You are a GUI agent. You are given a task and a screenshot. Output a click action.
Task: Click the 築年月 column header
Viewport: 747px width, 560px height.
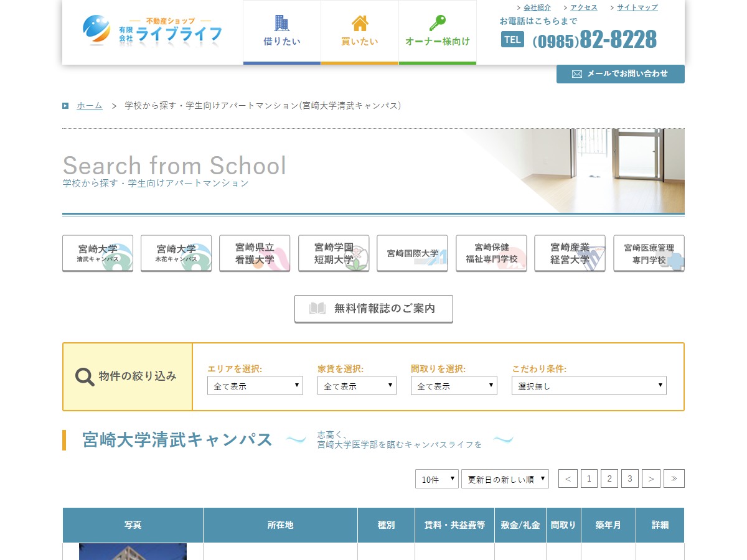pos(608,525)
